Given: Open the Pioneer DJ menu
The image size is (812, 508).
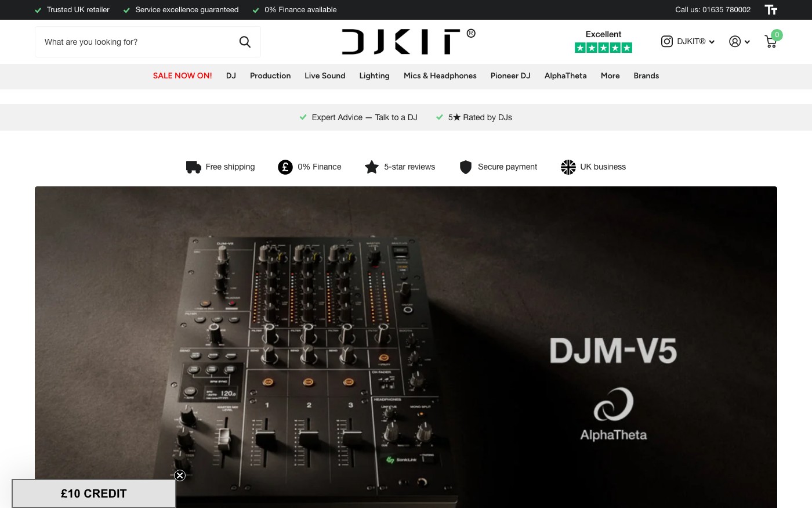Looking at the screenshot, I should pos(510,75).
